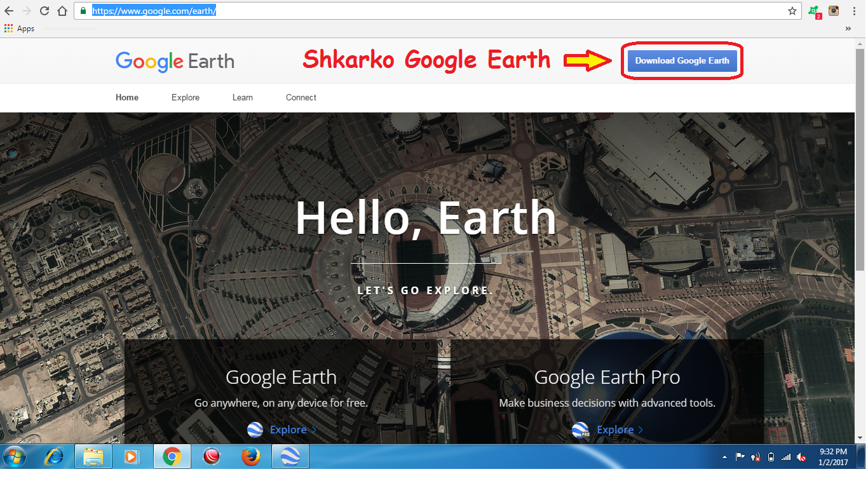Click the address bar URL field
The width and height of the screenshot is (868, 488).
[438, 11]
